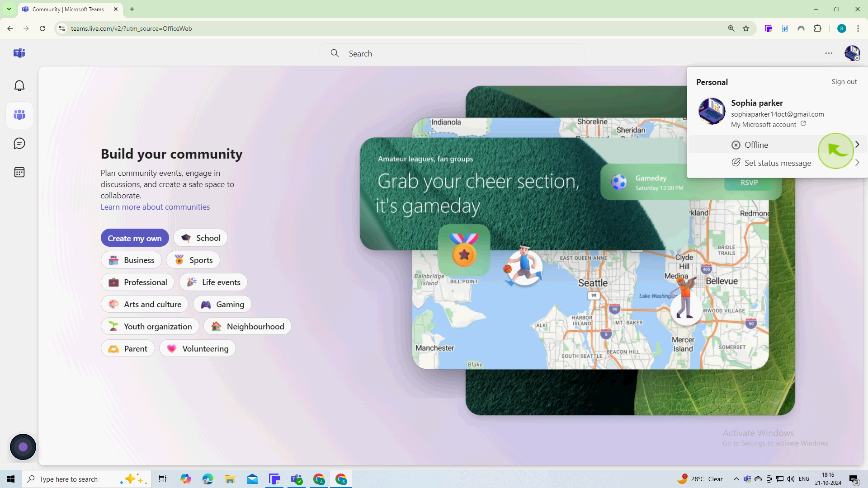Open the notification center icon
This screenshot has width=868, height=488.
854,479
